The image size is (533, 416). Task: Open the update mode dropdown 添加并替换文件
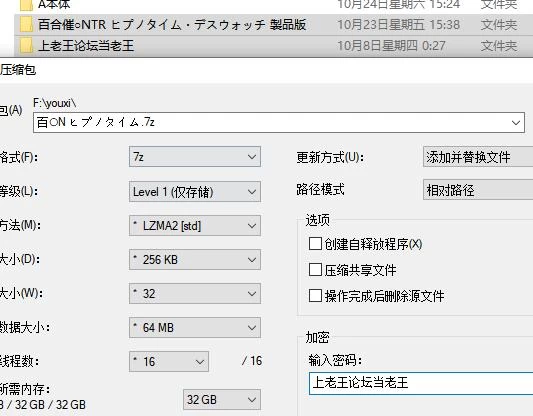point(478,157)
